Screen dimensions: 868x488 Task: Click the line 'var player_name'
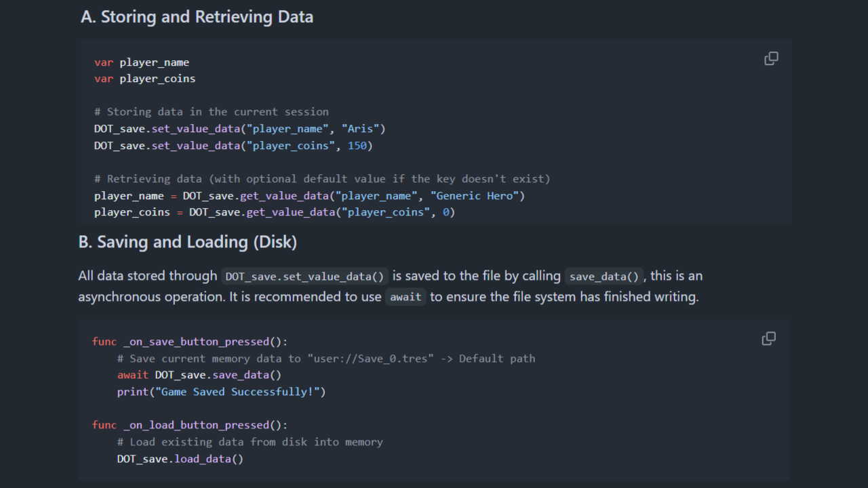142,62
